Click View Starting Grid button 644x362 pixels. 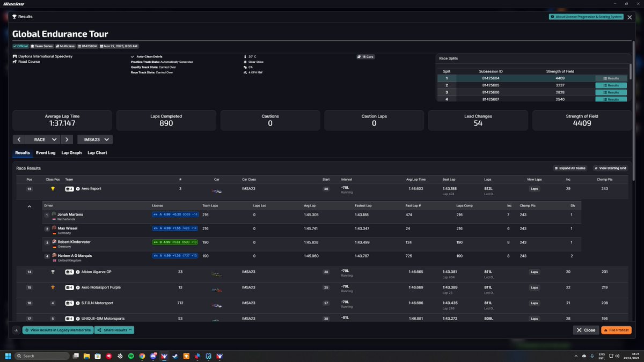(x=610, y=168)
